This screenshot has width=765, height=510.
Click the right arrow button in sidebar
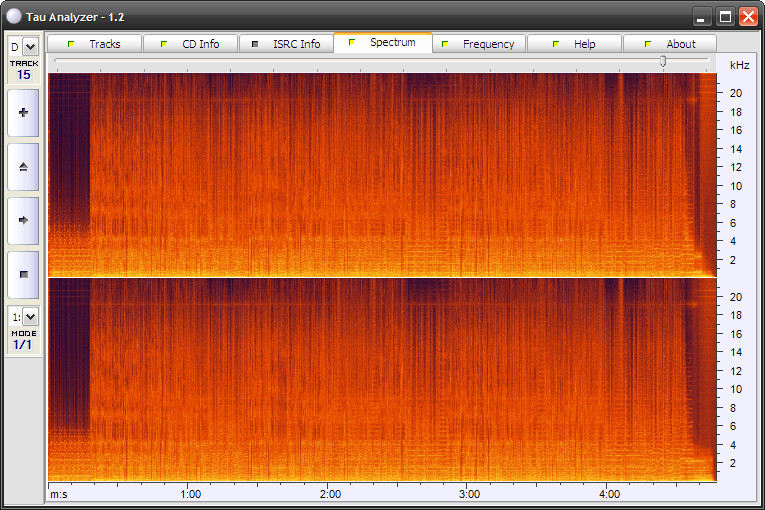23,220
